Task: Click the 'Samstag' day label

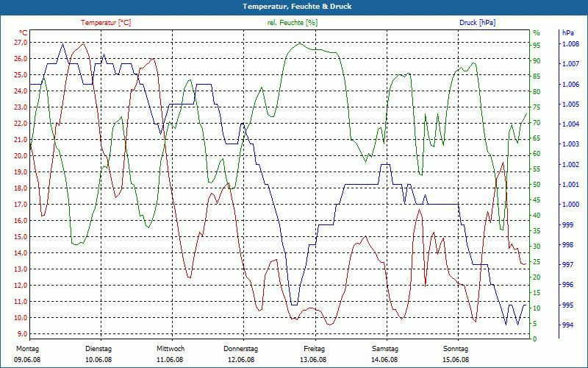Action: click(385, 349)
